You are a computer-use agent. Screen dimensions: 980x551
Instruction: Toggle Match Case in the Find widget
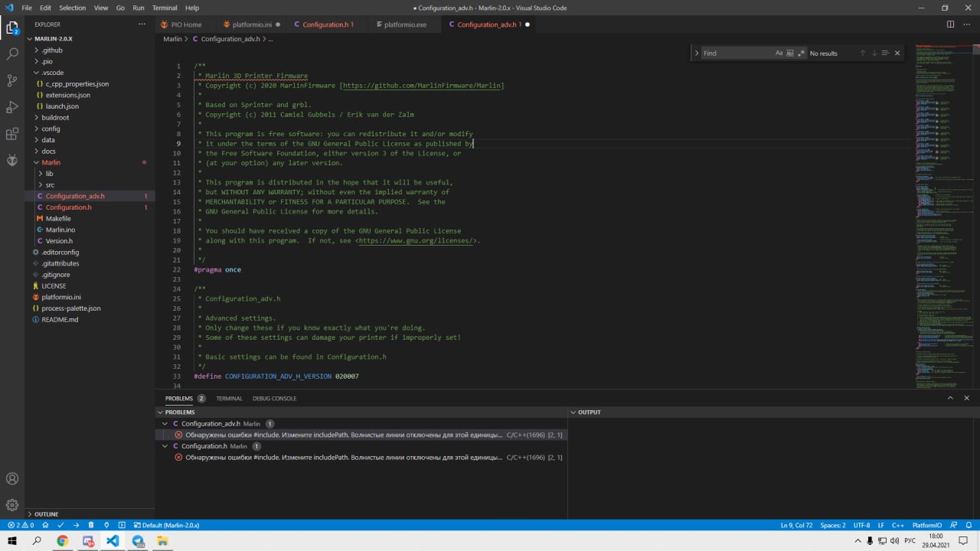779,53
